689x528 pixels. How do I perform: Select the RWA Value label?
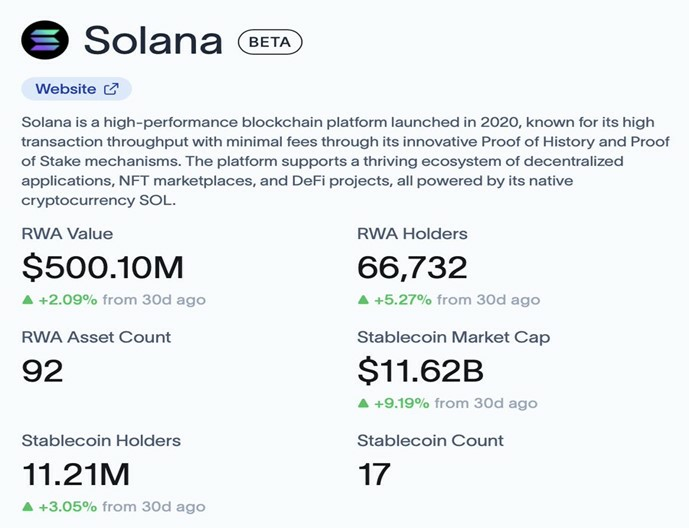[67, 234]
